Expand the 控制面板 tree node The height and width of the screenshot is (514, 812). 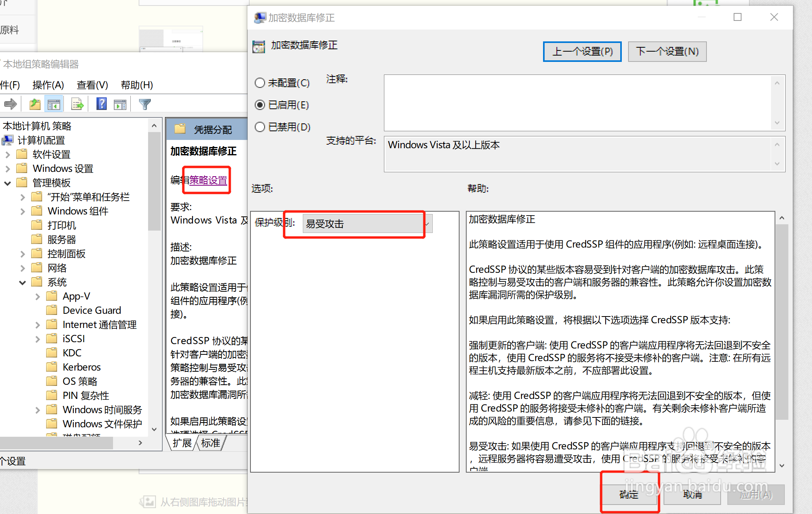[22, 254]
